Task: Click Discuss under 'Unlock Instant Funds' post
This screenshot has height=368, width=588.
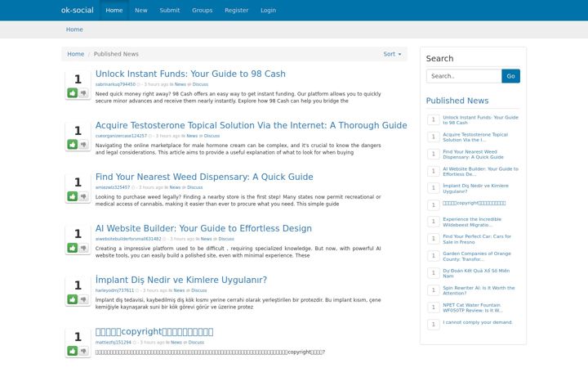Action: 200,84
